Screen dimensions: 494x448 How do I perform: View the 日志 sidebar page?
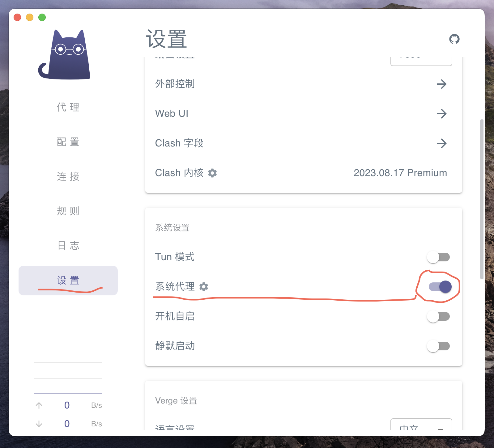coord(68,246)
